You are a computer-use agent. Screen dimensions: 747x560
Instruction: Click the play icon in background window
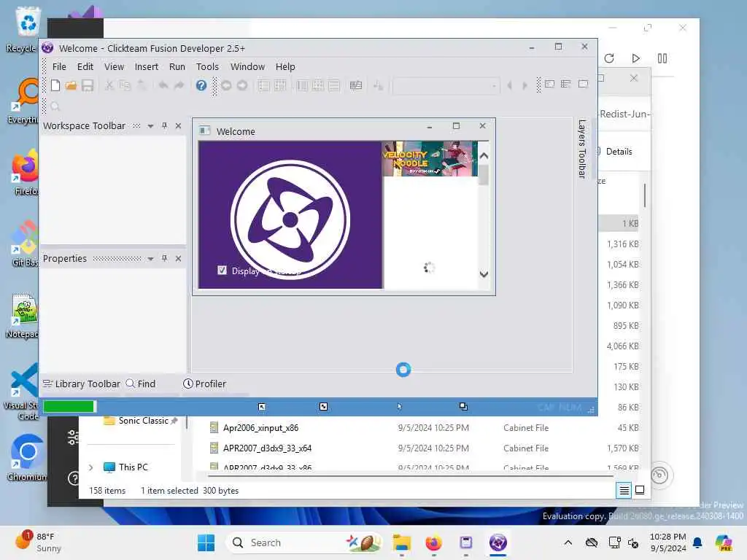pos(635,58)
